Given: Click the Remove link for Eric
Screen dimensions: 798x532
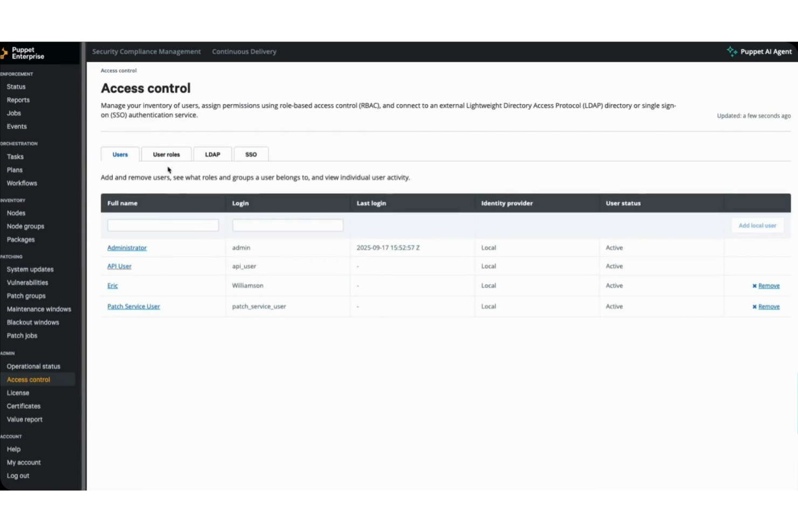Looking at the screenshot, I should tap(768, 286).
